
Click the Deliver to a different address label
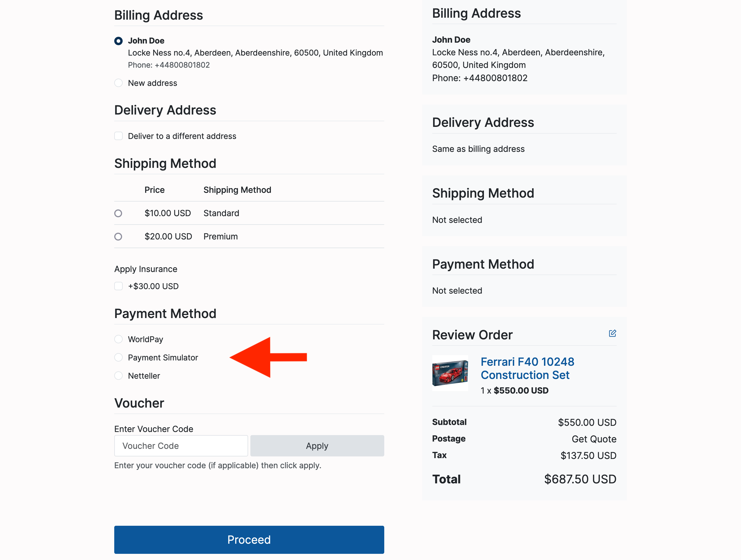pyautogui.click(x=182, y=136)
